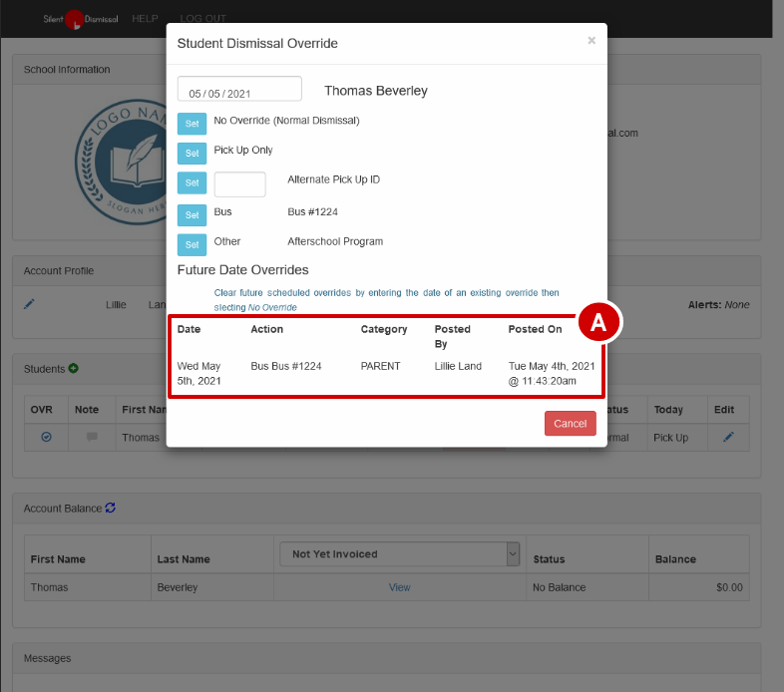
Task: Set the Alternate Pick Up ID override
Action: point(192,183)
